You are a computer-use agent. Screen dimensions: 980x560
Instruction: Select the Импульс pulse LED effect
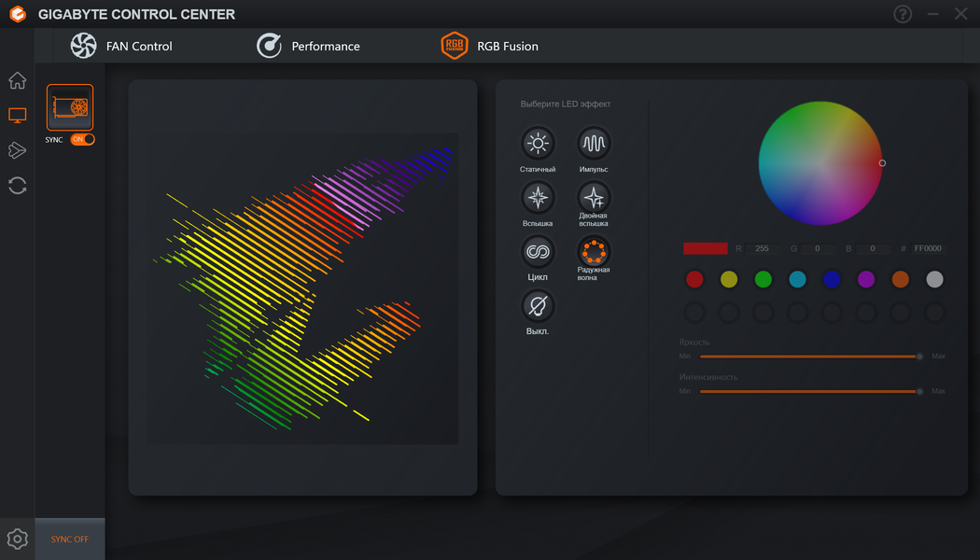click(x=593, y=144)
